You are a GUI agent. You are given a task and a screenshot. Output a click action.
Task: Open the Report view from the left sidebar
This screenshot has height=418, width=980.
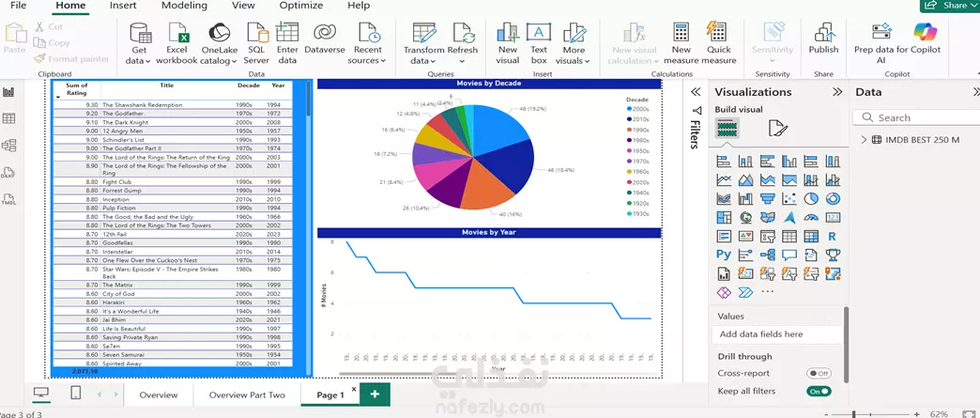pyautogui.click(x=8, y=93)
